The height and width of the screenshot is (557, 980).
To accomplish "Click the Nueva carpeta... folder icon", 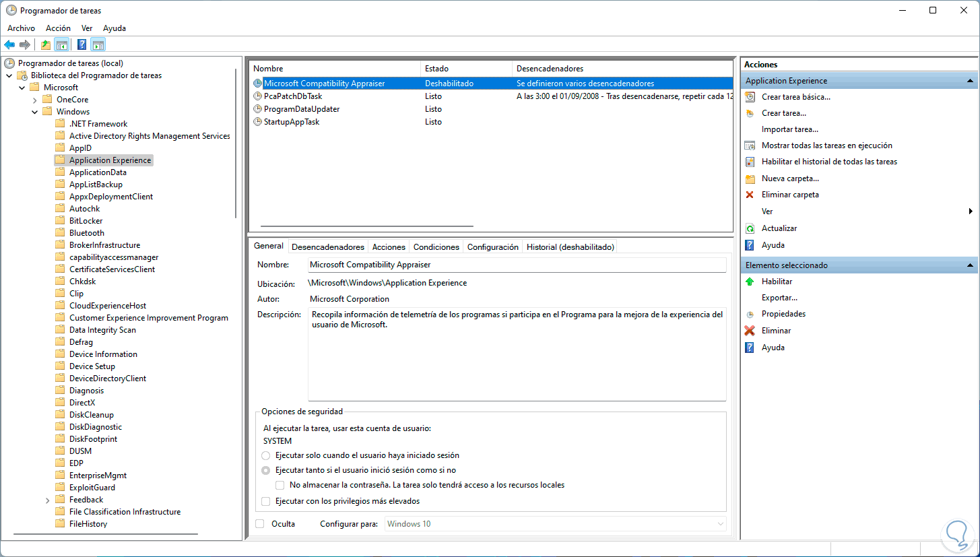I will 750,178.
